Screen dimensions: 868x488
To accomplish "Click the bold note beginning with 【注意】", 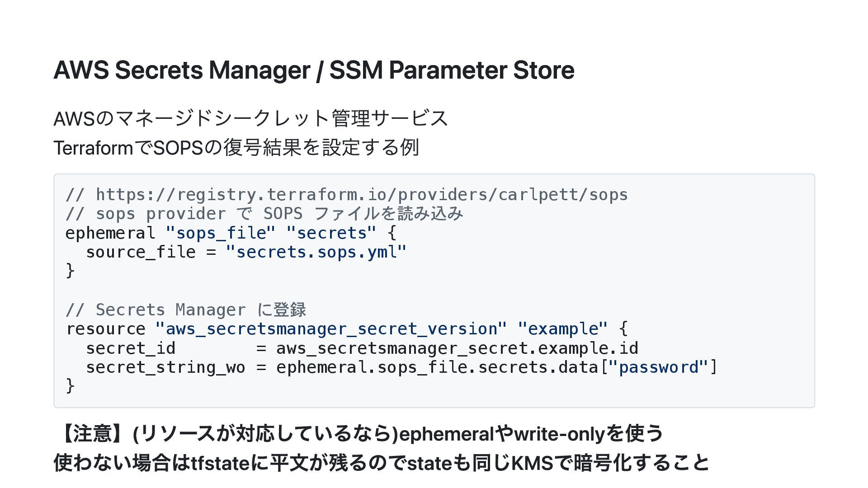I will (359, 434).
